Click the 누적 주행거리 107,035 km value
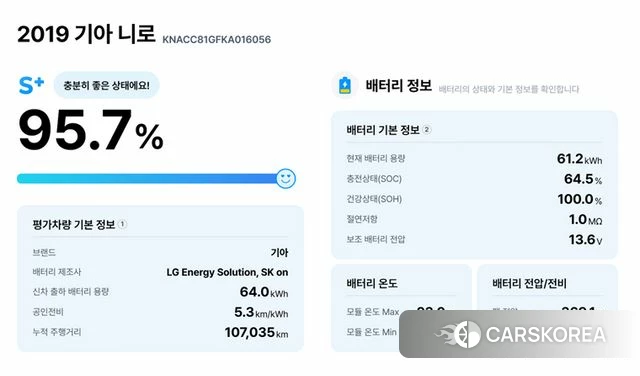The image size is (640, 376). tap(256, 332)
